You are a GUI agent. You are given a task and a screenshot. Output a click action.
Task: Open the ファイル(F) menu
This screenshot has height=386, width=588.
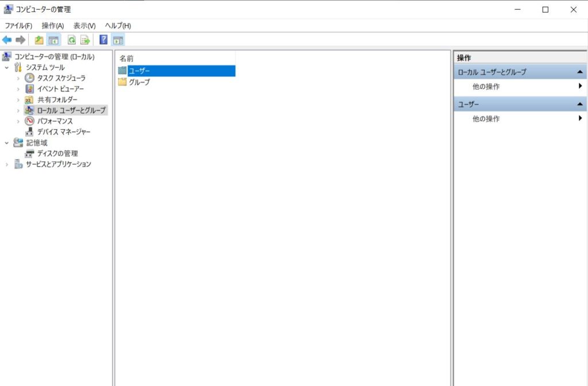point(18,26)
